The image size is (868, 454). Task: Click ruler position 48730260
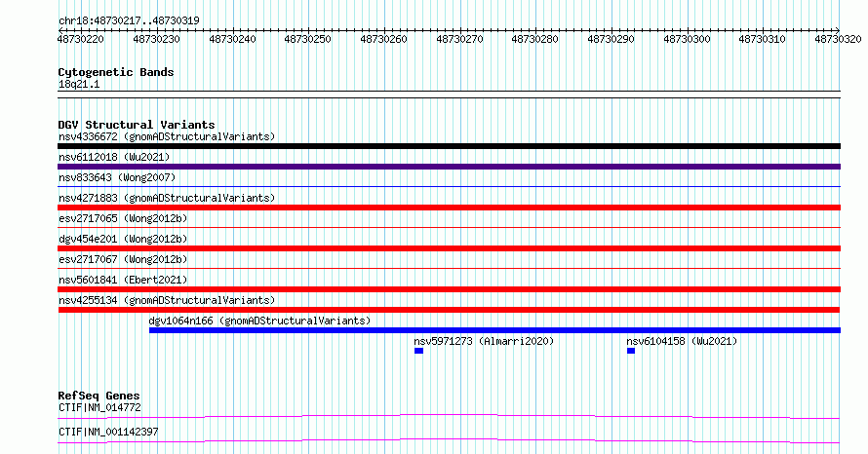tap(383, 39)
